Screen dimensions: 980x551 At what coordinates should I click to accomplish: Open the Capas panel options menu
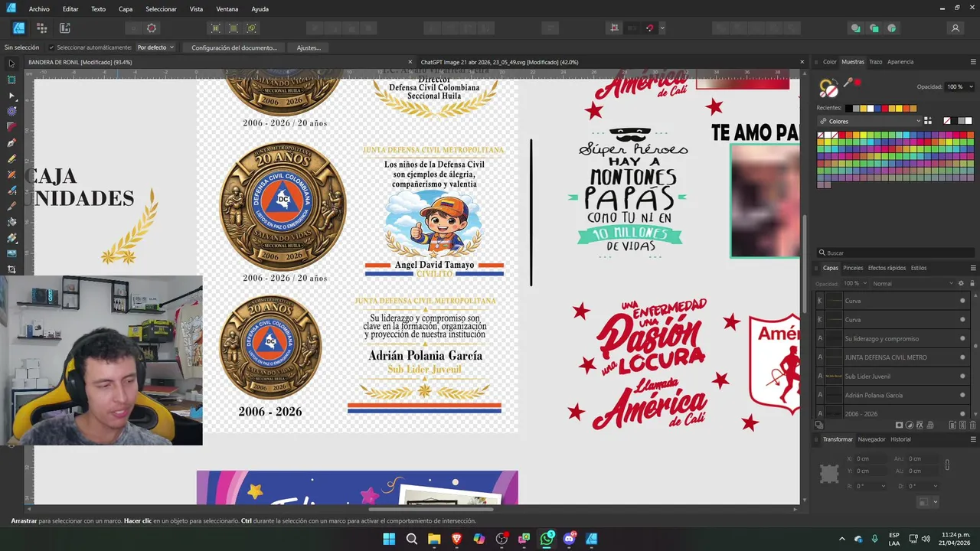(x=973, y=268)
